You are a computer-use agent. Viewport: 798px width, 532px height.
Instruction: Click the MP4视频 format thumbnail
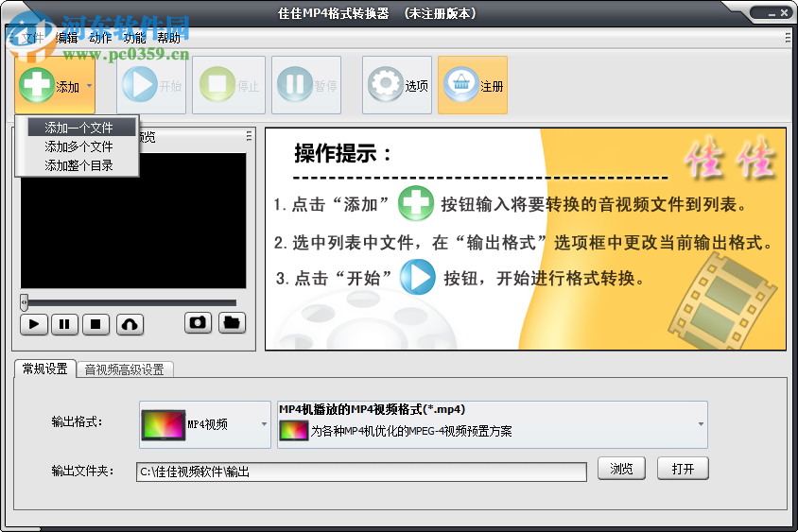[164, 425]
